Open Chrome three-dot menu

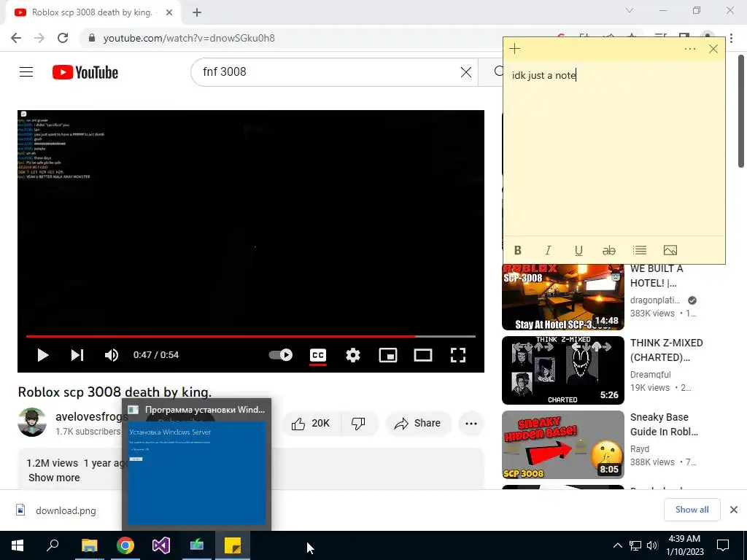tap(731, 38)
